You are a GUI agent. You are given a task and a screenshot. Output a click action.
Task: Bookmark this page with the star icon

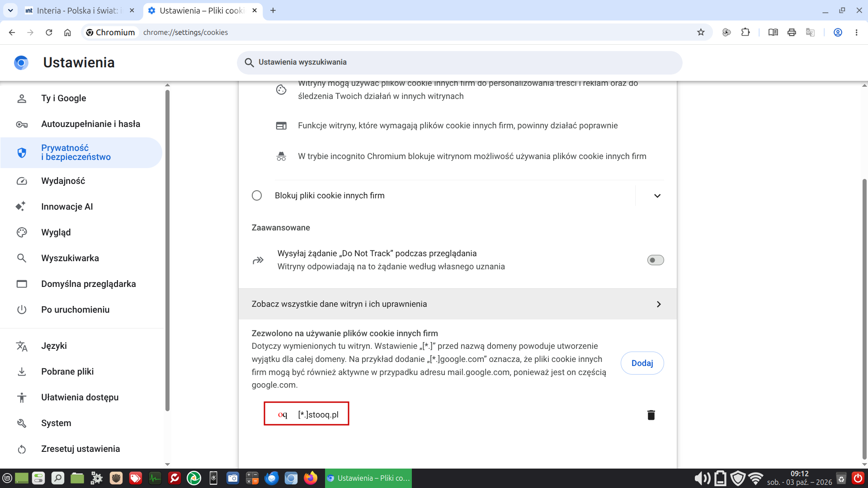pyautogui.click(x=701, y=32)
